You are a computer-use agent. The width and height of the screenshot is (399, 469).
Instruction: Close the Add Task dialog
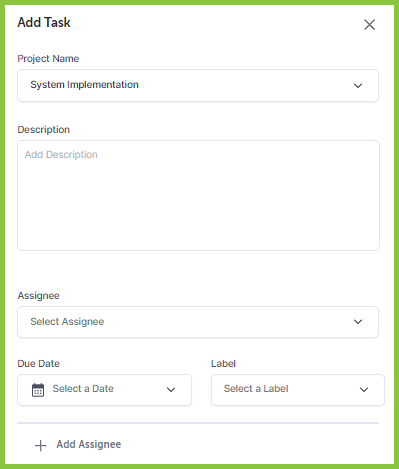tap(369, 24)
